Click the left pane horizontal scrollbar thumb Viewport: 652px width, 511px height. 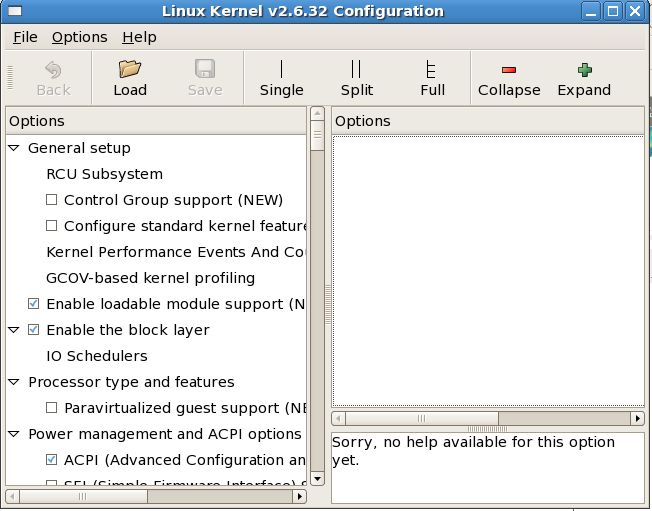point(83,496)
